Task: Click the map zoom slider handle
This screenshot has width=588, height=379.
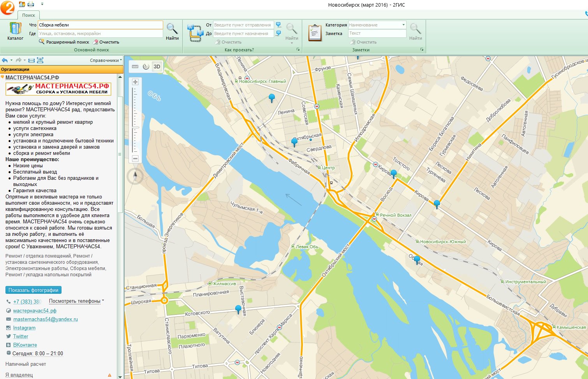Action: click(135, 128)
